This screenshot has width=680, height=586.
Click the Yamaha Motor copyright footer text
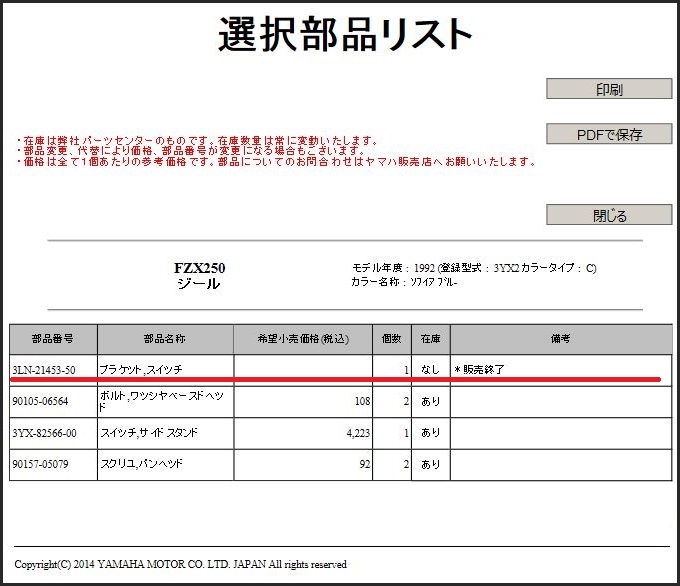tap(180, 565)
